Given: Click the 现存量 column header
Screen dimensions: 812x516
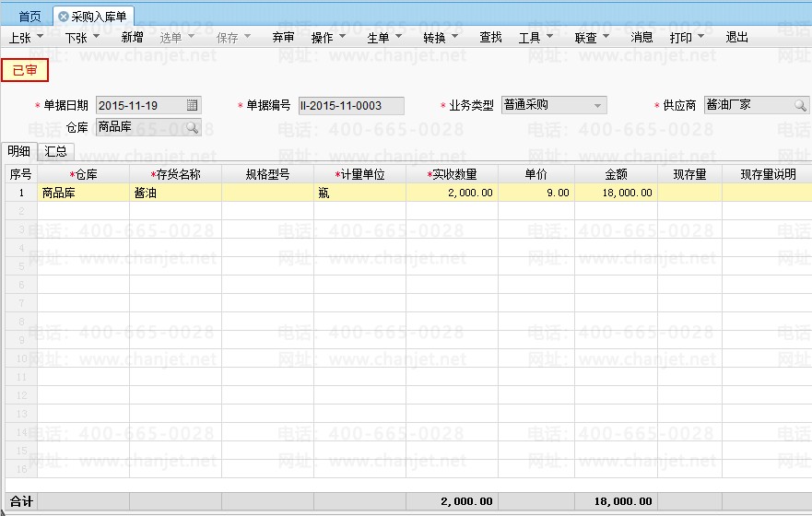Looking at the screenshot, I should (x=689, y=174).
